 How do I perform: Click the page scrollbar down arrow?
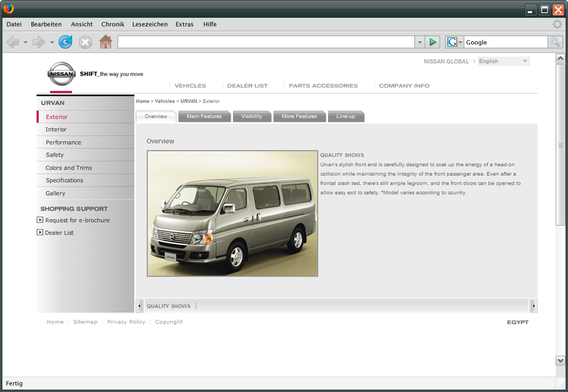click(x=560, y=360)
